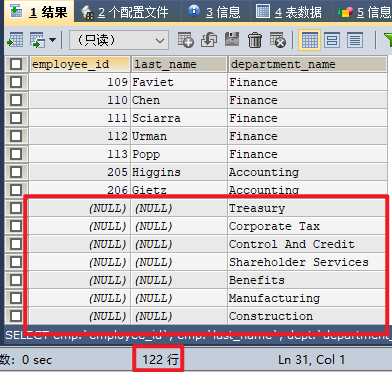Click the Ln 31, Col 1 indicator
Screen dimensions: 392x372
pyautogui.click(x=311, y=360)
